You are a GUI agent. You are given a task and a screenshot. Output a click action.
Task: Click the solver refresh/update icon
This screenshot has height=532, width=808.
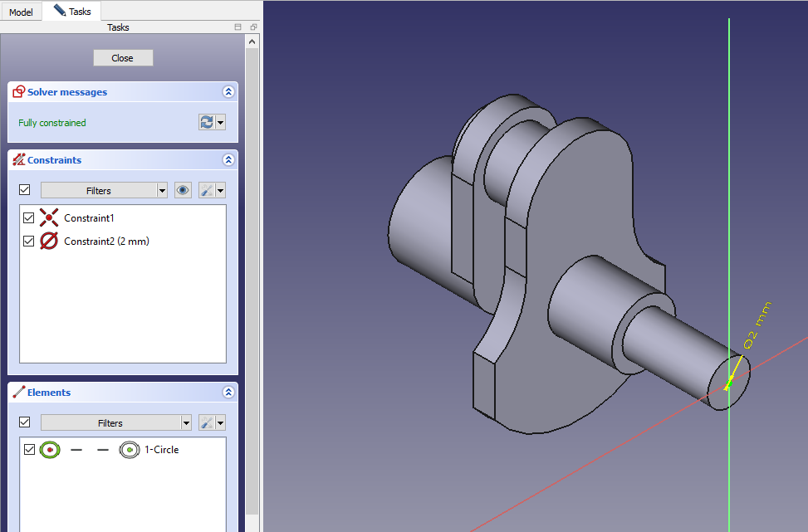tap(207, 123)
